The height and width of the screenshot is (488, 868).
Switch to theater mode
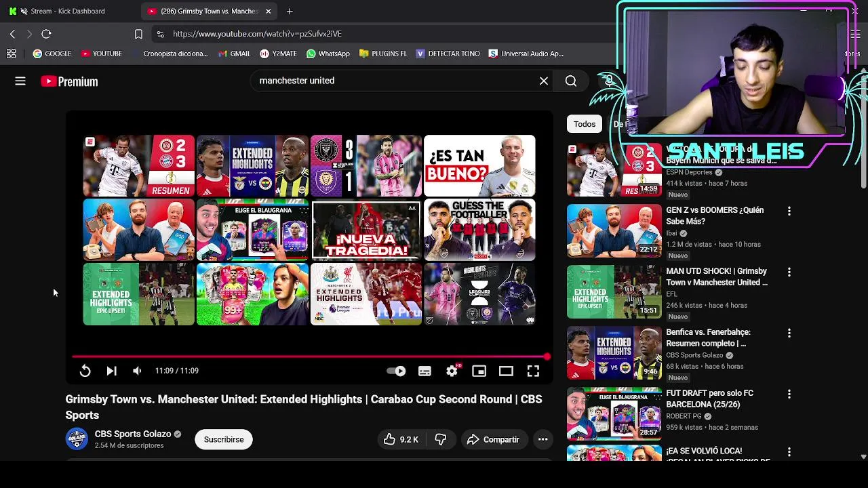point(506,371)
